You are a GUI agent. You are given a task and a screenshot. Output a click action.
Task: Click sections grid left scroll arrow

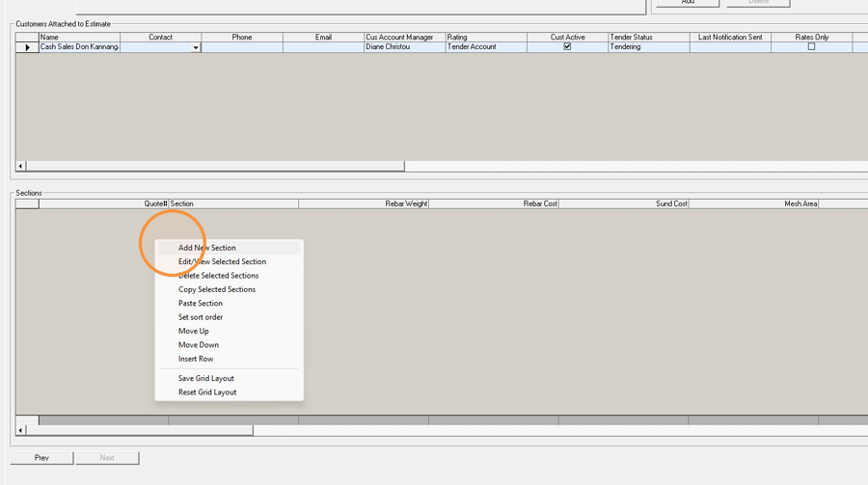pos(20,430)
